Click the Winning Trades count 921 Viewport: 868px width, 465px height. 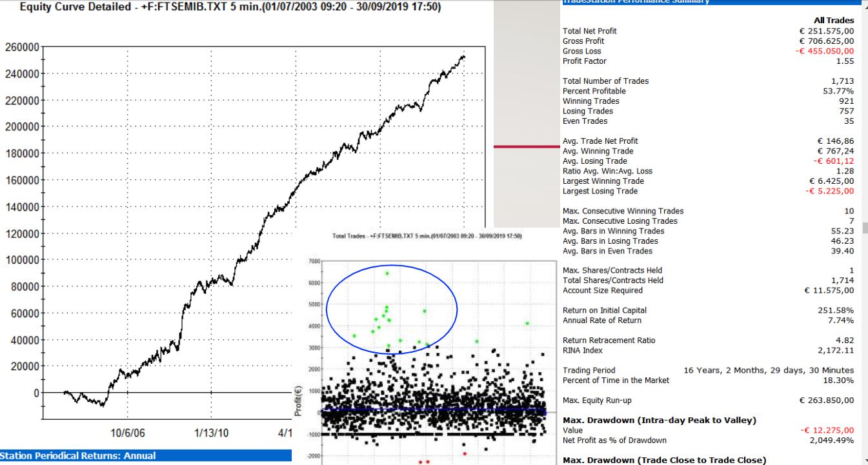(847, 101)
